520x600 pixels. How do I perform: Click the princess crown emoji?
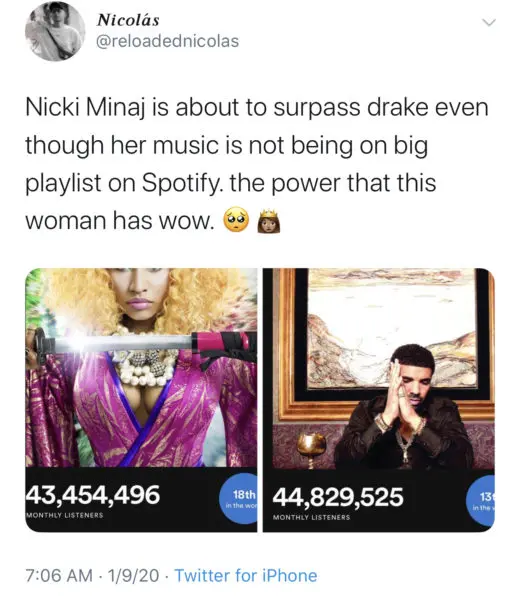pyautogui.click(x=268, y=221)
